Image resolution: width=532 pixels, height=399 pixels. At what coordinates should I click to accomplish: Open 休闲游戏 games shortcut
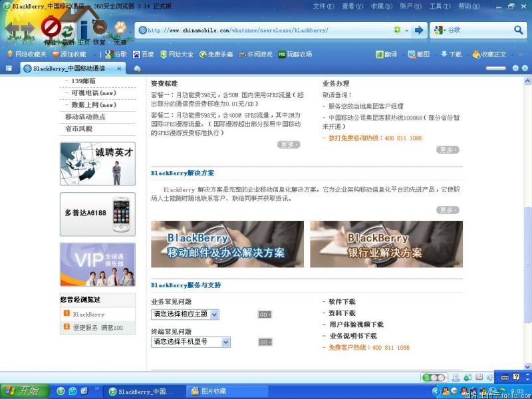coord(255,55)
